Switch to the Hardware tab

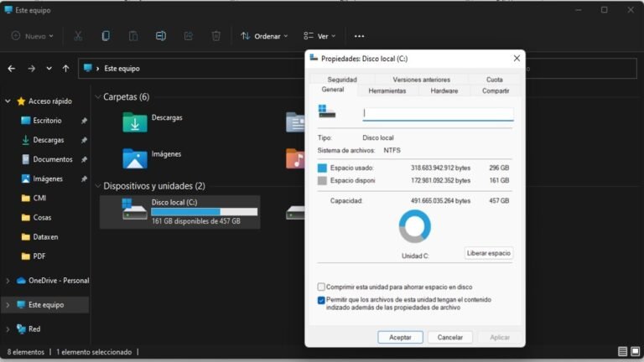pyautogui.click(x=444, y=90)
